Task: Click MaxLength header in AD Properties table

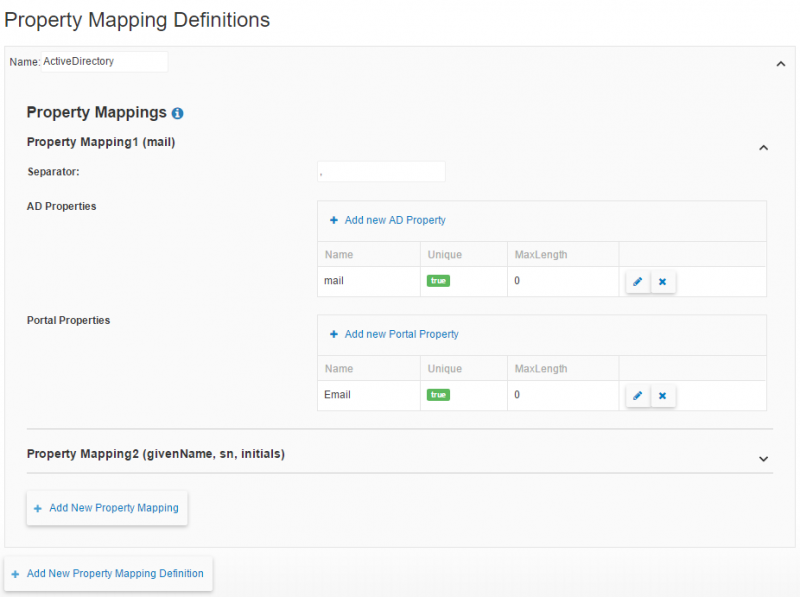Action: point(541,255)
